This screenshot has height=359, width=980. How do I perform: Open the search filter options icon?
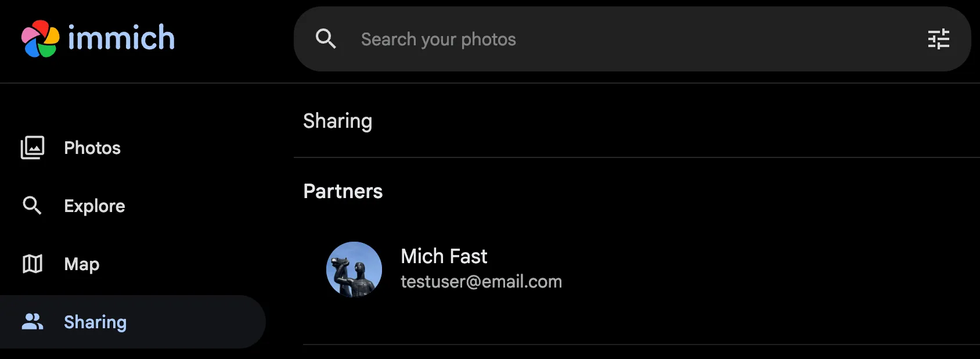938,40
